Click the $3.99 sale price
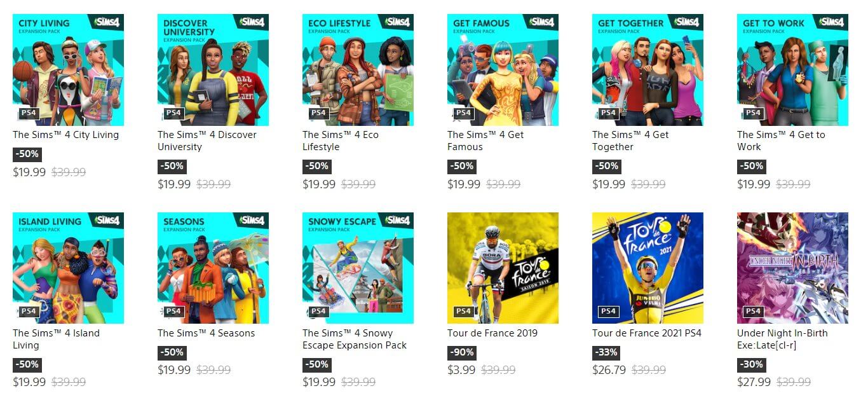 (x=461, y=369)
